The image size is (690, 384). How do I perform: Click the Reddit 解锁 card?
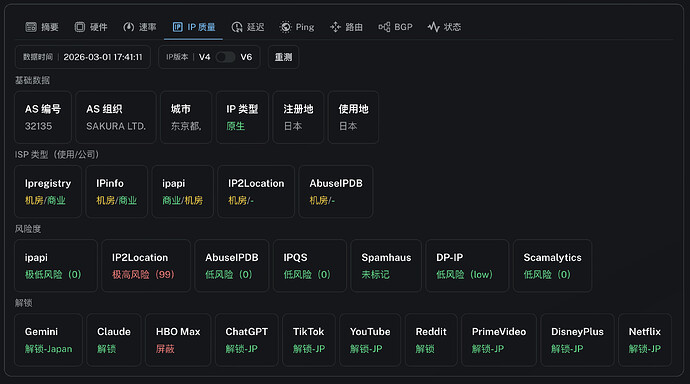pos(431,340)
